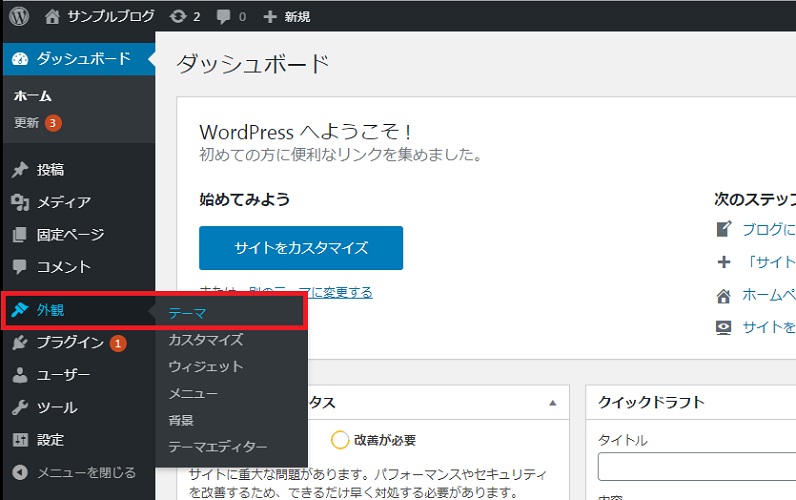
Task: Click the WordPress へようこそ！ heading
Action: coord(305,132)
